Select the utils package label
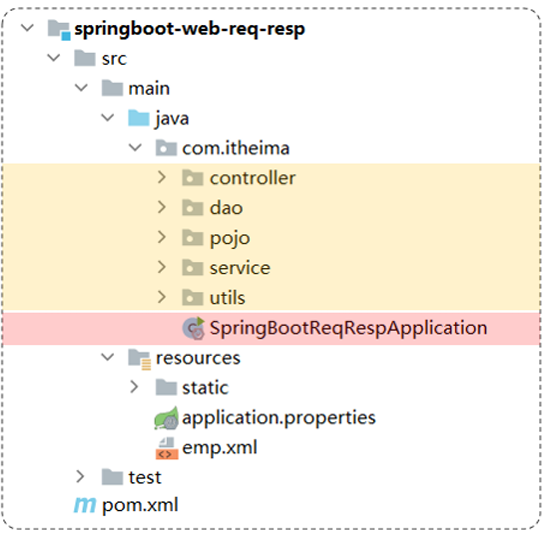The height and width of the screenshot is (533, 544). [x=228, y=297]
